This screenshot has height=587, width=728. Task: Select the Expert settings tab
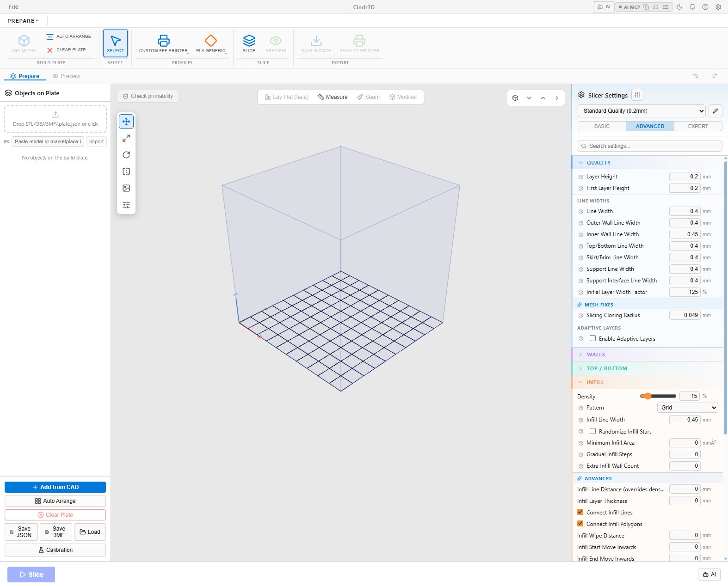coord(698,126)
